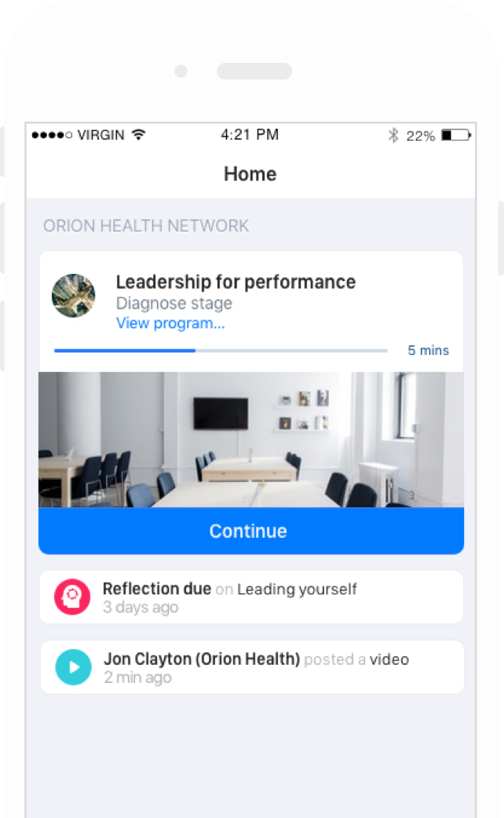The image size is (504, 818).
Task: Tap the Continue button
Action: (x=251, y=531)
